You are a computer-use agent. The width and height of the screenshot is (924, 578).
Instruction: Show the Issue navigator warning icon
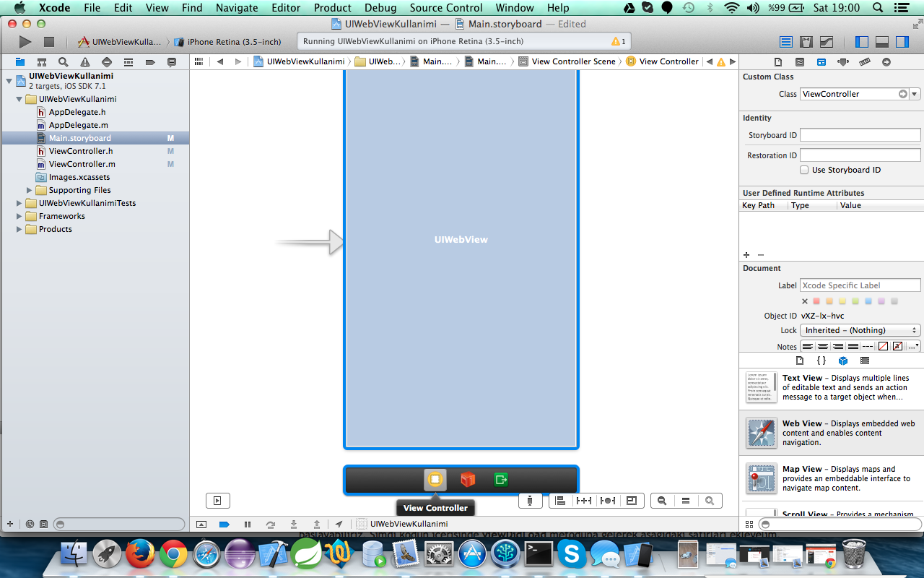coord(85,62)
